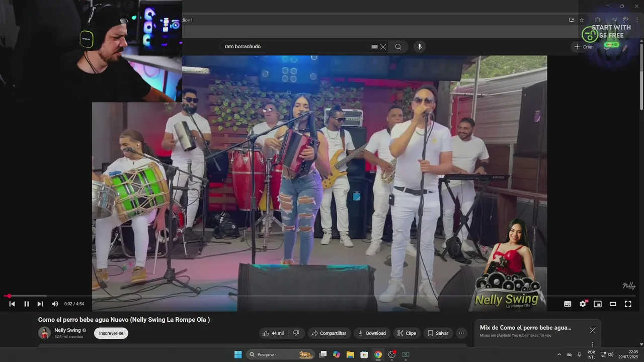
Task: Open Mix de Como el perro bebe agua title
Action: click(526, 328)
